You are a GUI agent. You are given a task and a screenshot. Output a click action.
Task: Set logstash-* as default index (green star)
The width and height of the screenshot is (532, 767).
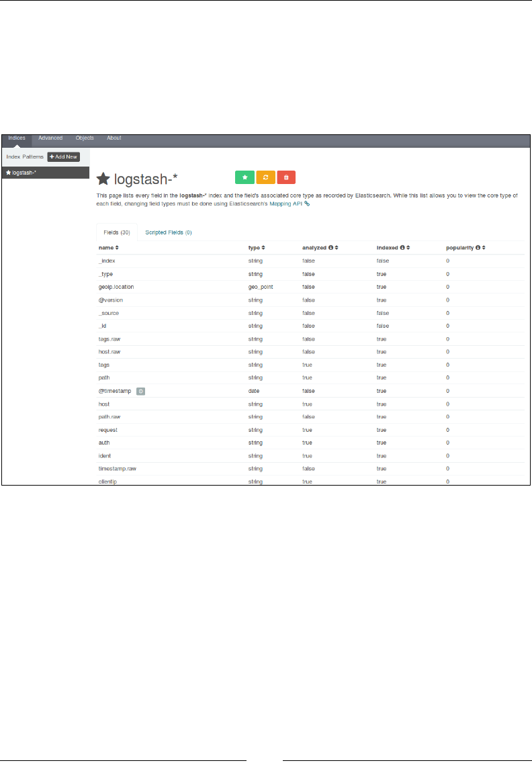(245, 177)
